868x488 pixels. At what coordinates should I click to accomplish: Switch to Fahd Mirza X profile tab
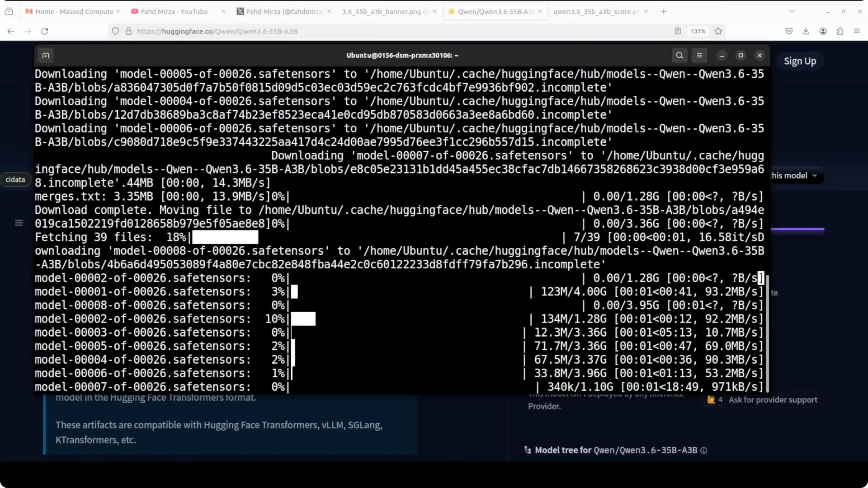coord(284,11)
